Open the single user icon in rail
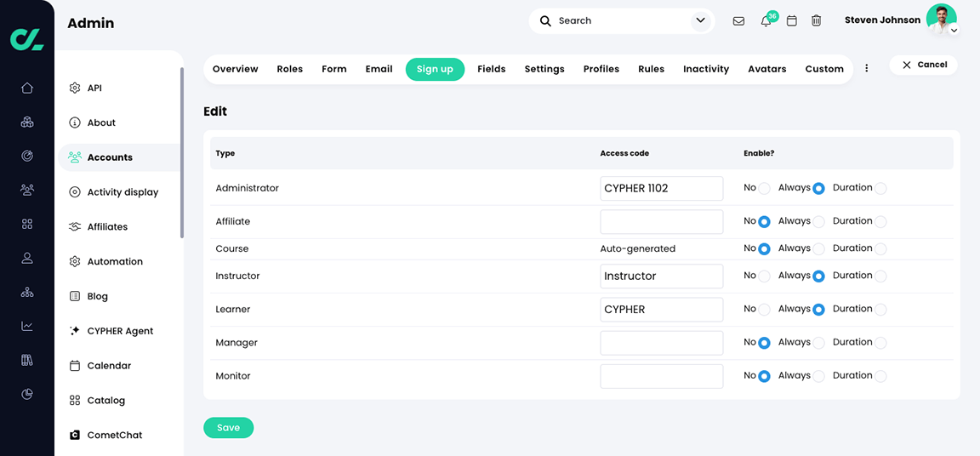Viewport: 980px width, 456px height. (27, 258)
